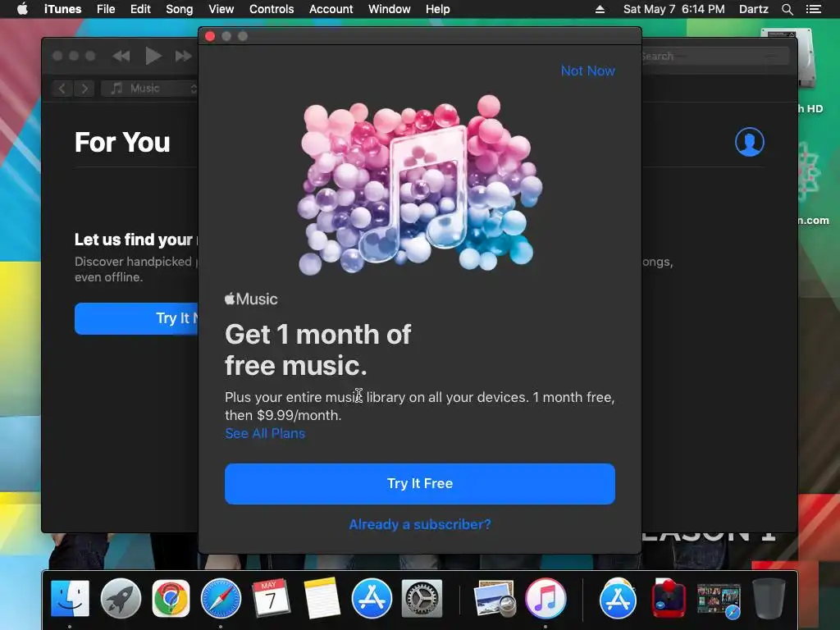The image size is (840, 630).
Task: Open the See All Plans link
Action: click(x=265, y=433)
